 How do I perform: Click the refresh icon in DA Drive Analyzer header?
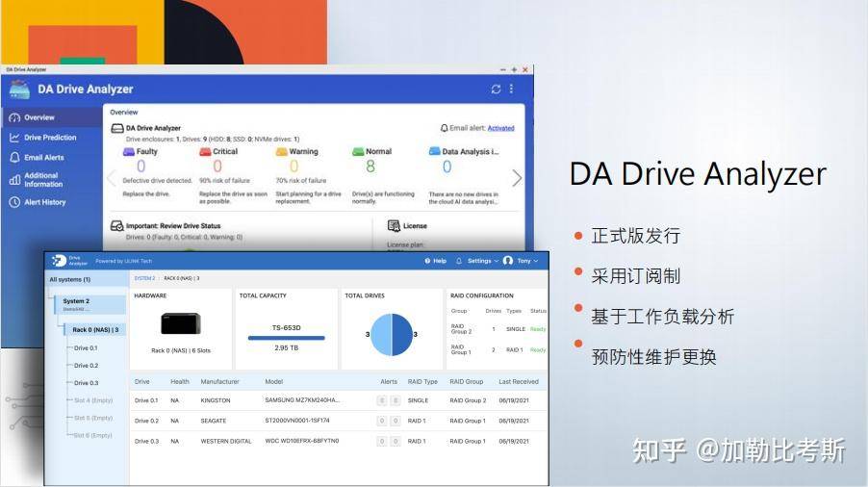pos(496,90)
